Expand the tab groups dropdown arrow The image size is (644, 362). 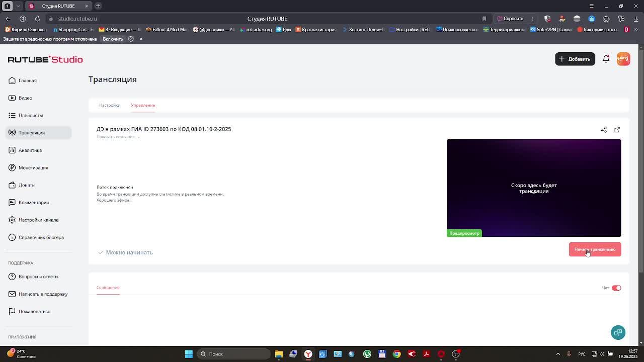click(x=18, y=6)
